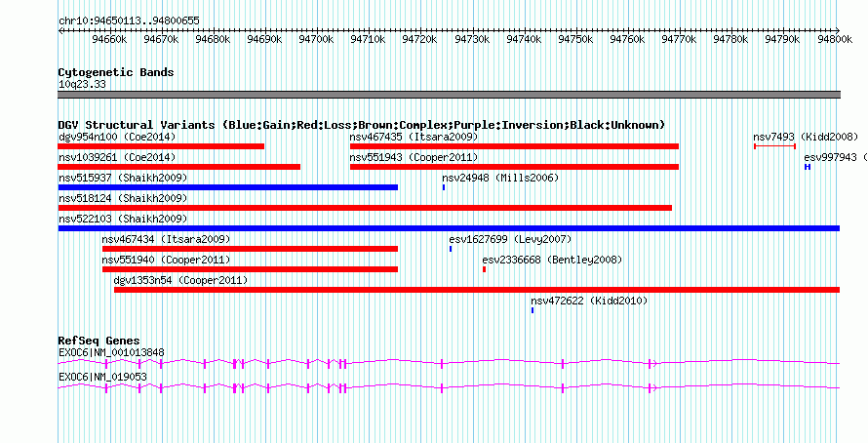This screenshot has height=443, width=868.
Task: Click the nsv467435 (Itsara2009) red bar
Action: pyautogui.click(x=514, y=146)
